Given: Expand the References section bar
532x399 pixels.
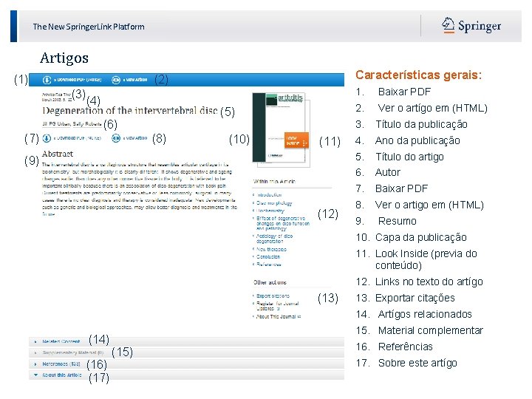Looking at the screenshot, I should click(187, 364).
